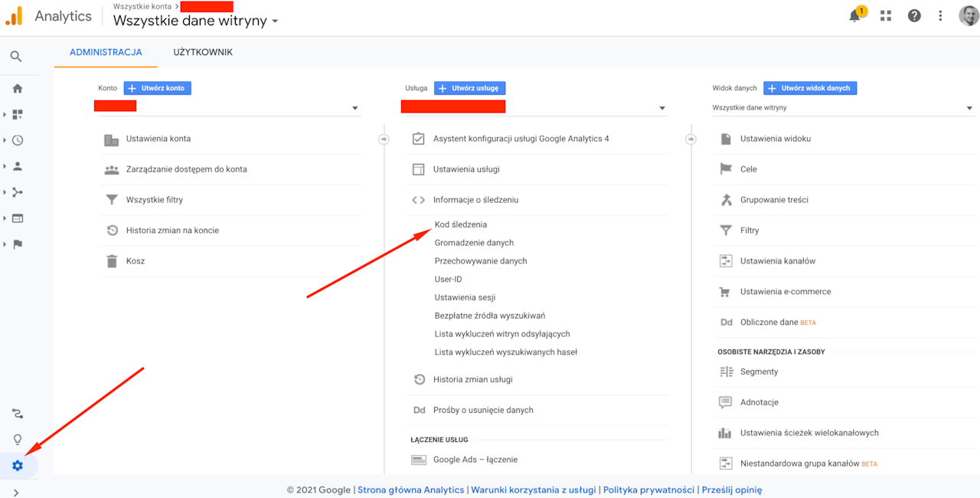Expand the Wszystkie dane witryny view dropdown

point(969,108)
